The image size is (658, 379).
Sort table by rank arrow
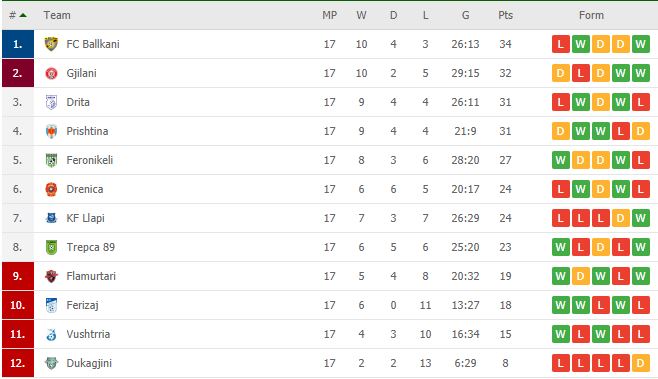23,15
